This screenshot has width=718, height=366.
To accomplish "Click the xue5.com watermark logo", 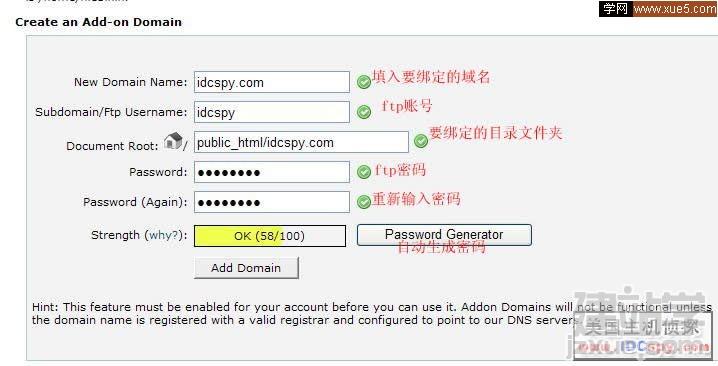I will tap(658, 9).
